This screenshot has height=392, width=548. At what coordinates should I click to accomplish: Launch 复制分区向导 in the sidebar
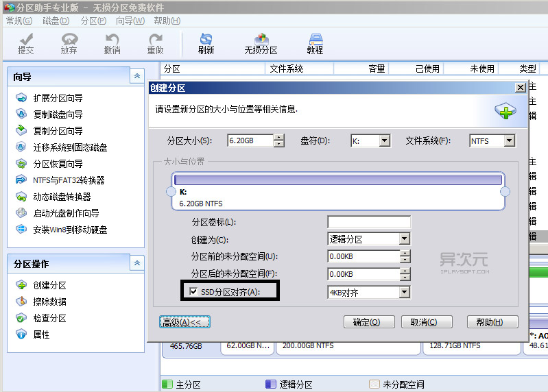coord(49,130)
